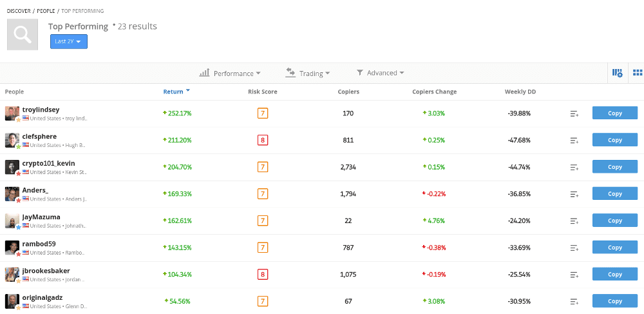
Task: Open clefsphere username link
Action: coord(39,137)
